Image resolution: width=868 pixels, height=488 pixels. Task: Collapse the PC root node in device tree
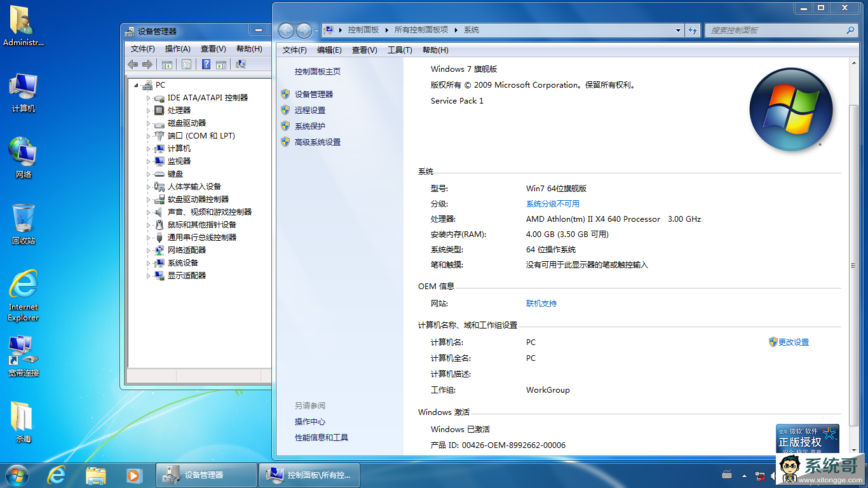click(136, 85)
